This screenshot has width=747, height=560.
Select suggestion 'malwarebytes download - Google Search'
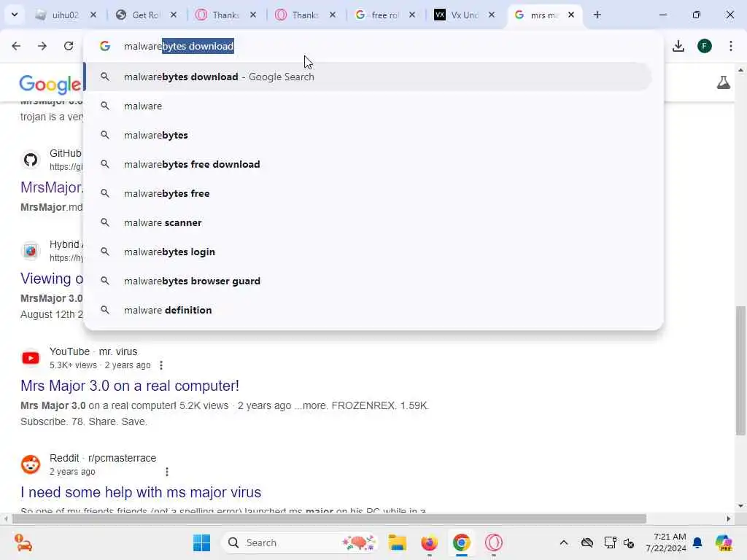click(x=368, y=77)
